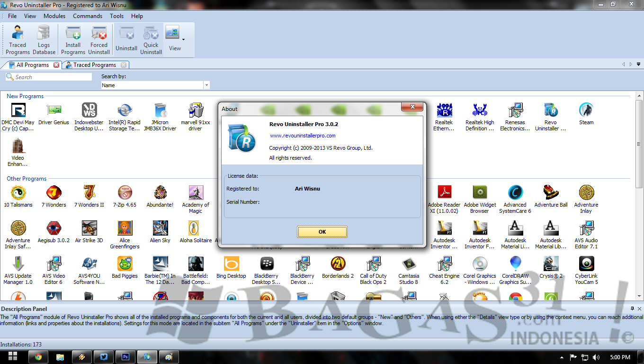This screenshot has height=364, width=644.
Task: Click the Uninstall toolbar button
Action: tap(126, 40)
